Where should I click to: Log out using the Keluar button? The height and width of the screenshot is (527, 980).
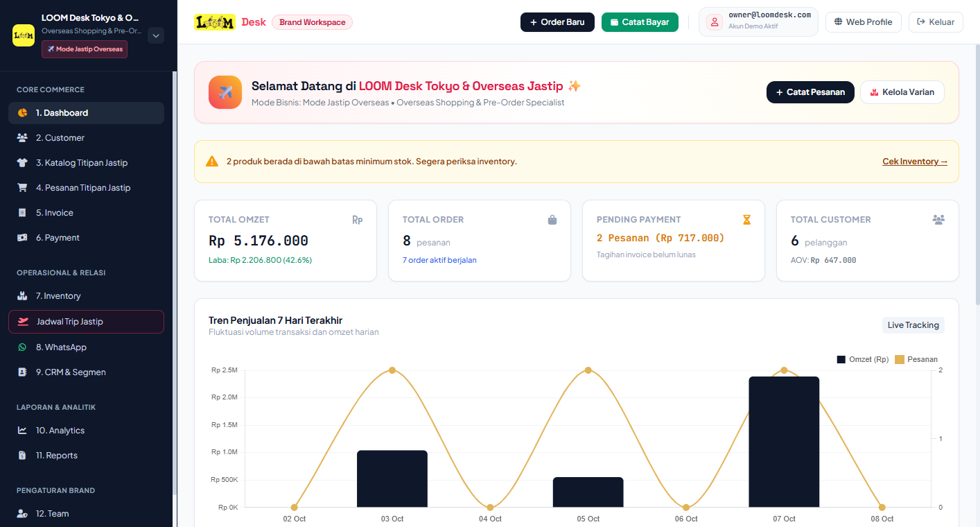click(x=936, y=22)
